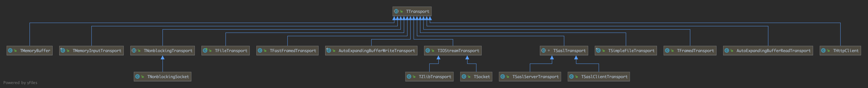
Task: Select the TTransport class node
Action: point(412,11)
